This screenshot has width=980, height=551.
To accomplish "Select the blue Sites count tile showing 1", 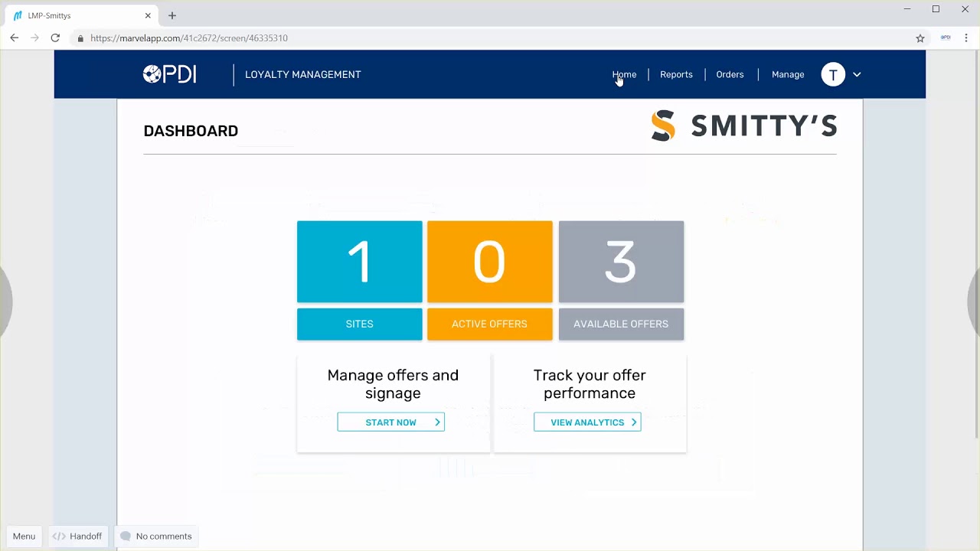I will [360, 262].
